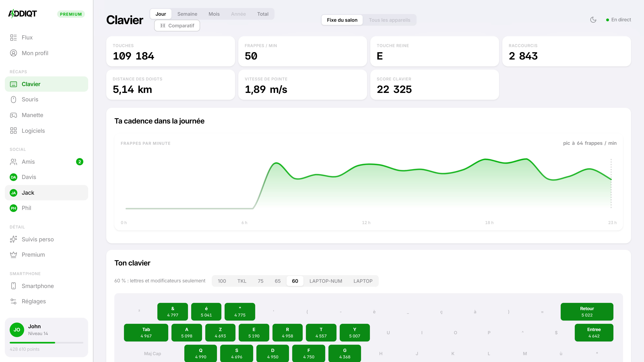Select the 75 keyboard layout
Image resolution: width=644 pixels, height=362 pixels.
pyautogui.click(x=260, y=281)
